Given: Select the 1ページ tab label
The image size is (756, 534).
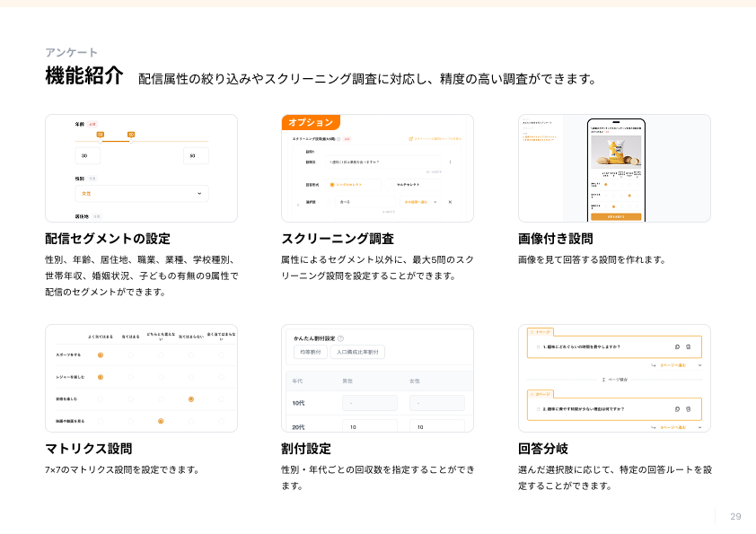Looking at the screenshot, I should (x=544, y=330).
